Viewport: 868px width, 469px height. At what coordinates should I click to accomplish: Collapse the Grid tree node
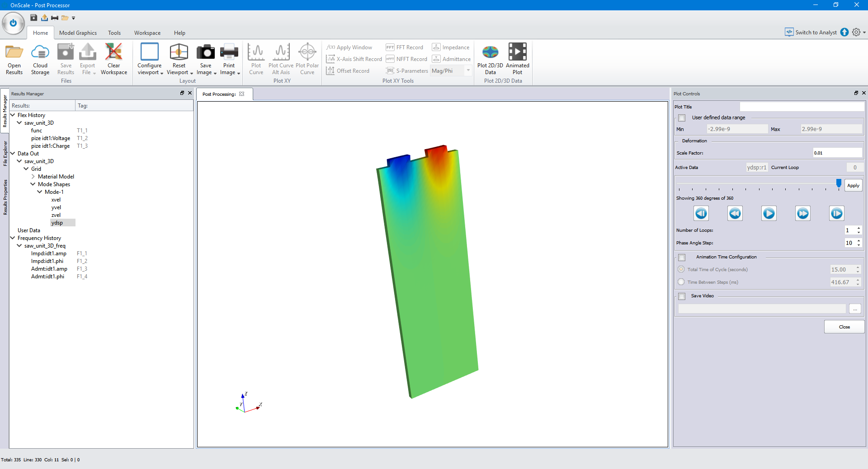tap(26, 169)
